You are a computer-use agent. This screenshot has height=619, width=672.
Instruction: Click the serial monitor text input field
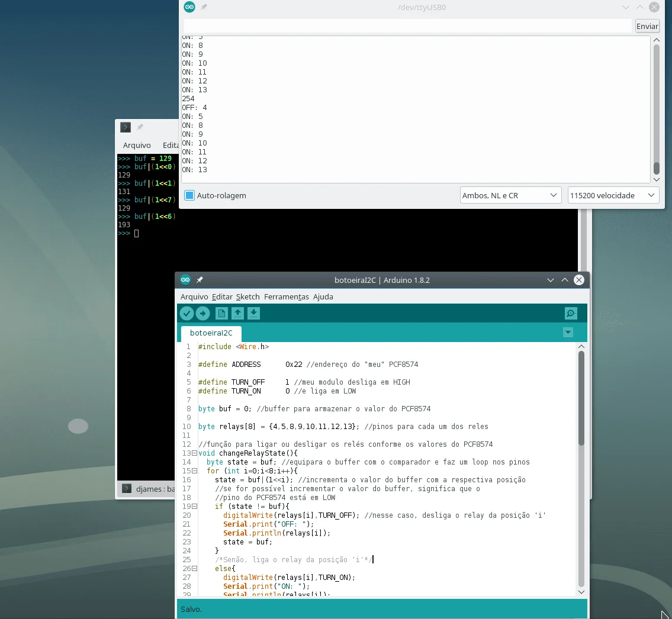pyautogui.click(x=407, y=26)
